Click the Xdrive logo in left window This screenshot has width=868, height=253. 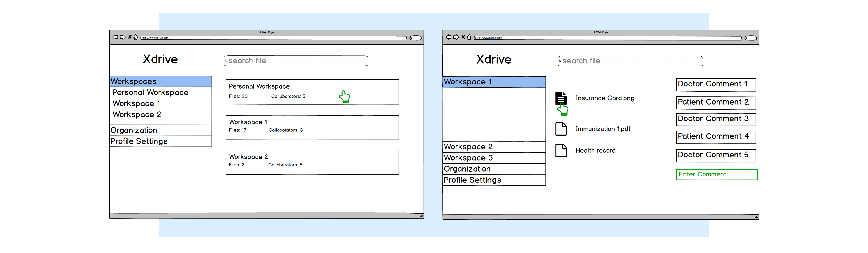pos(160,60)
